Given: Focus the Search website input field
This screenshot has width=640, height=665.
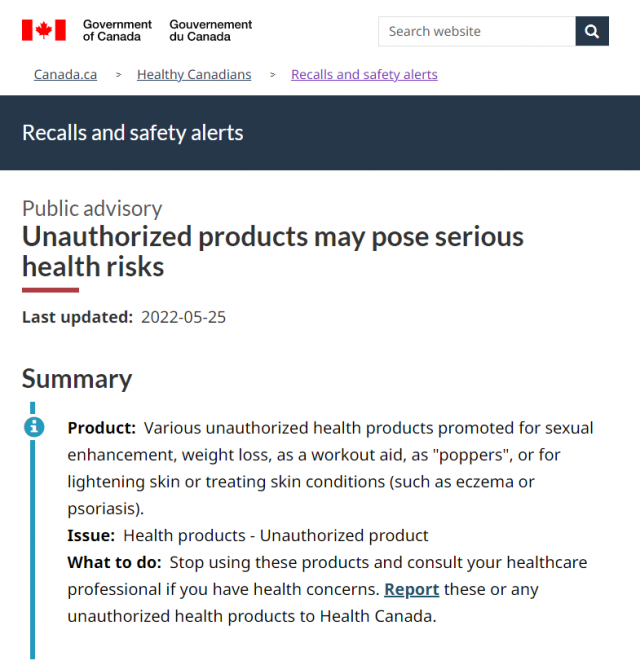Looking at the screenshot, I should tap(477, 31).
